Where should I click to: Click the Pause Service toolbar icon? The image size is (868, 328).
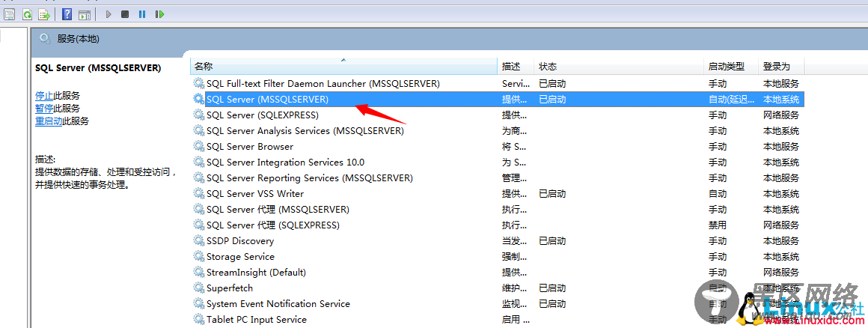[x=142, y=14]
